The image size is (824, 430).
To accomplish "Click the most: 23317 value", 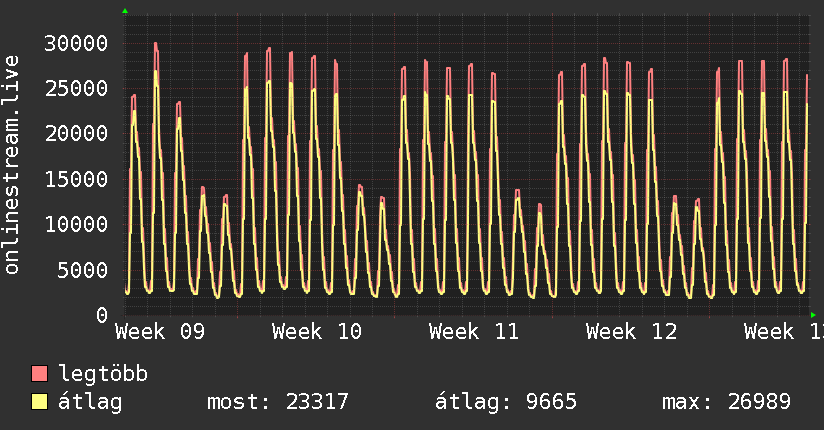I will (x=278, y=402).
